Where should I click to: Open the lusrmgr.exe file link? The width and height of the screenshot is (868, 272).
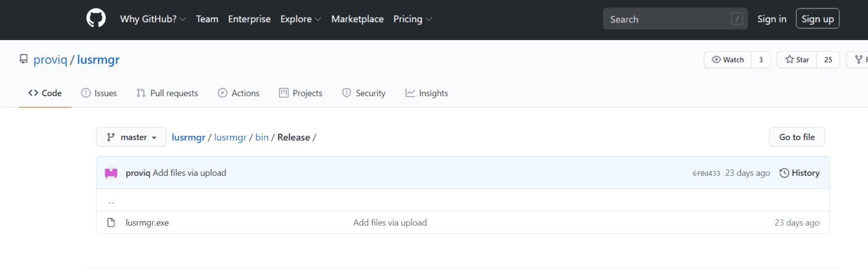tap(147, 223)
